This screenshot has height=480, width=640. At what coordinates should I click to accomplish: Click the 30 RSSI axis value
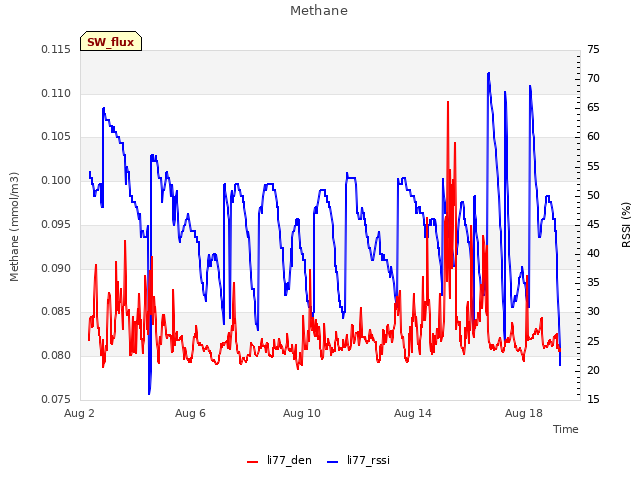click(x=593, y=311)
